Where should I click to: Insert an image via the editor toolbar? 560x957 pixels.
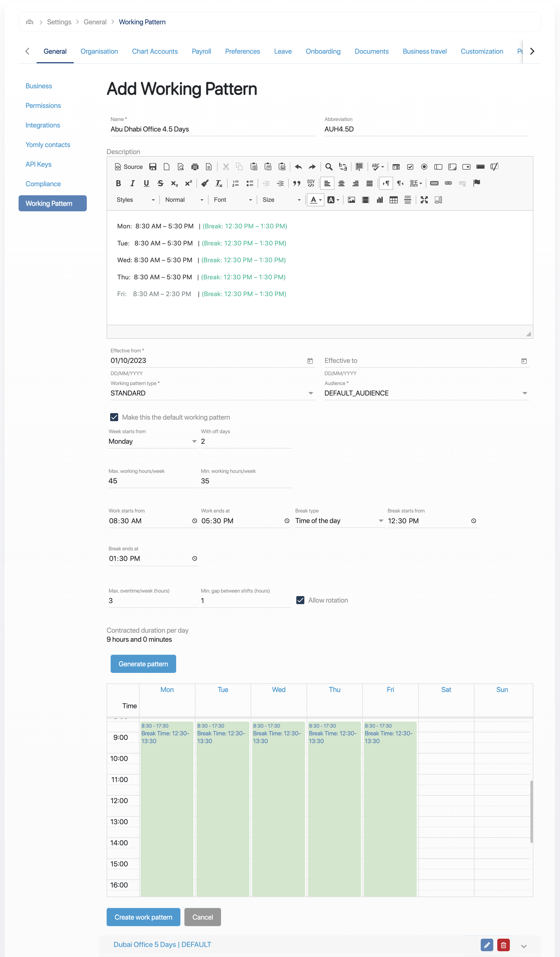[x=351, y=200]
